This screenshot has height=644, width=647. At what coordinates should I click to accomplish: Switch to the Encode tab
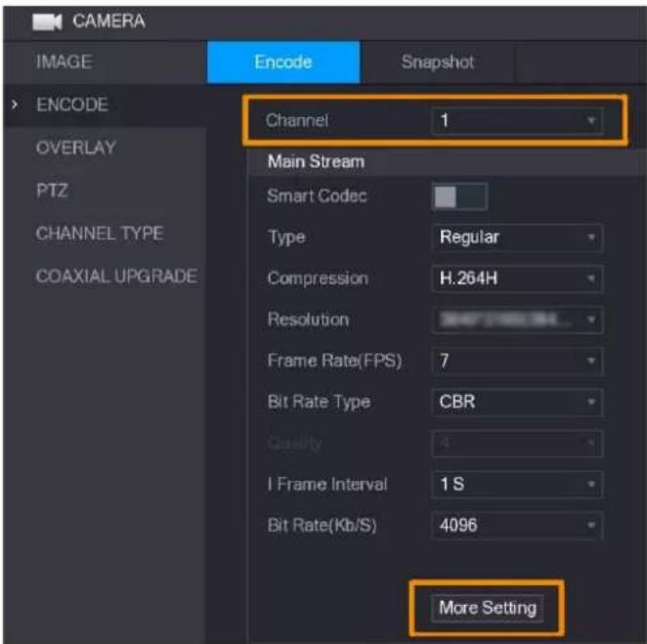pos(283,63)
